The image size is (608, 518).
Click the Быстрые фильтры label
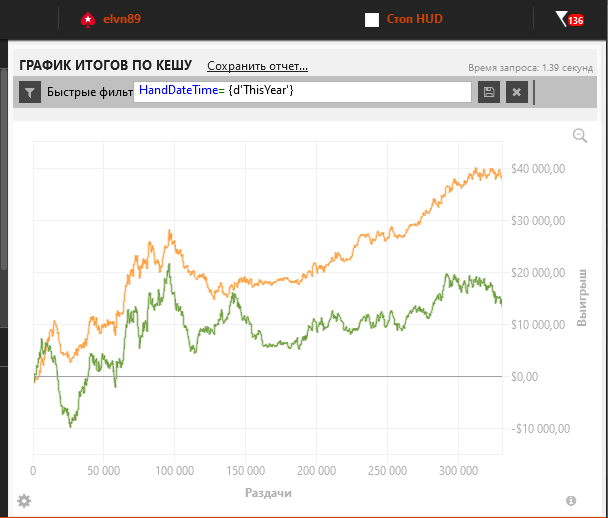pyautogui.click(x=90, y=92)
